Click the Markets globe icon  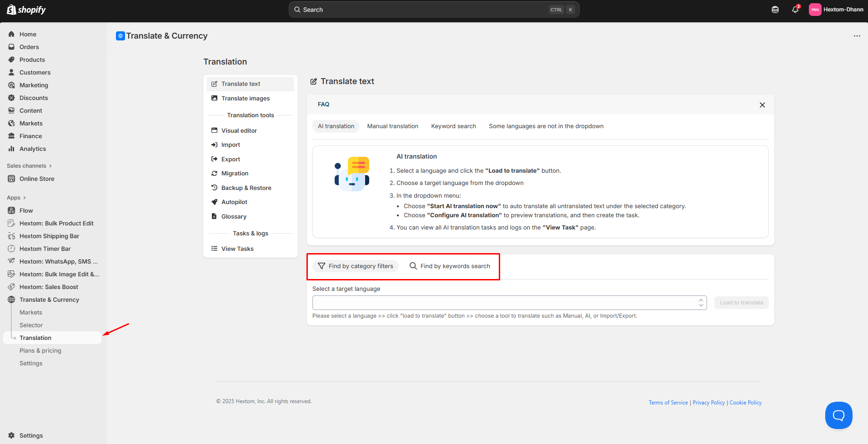pos(11,123)
